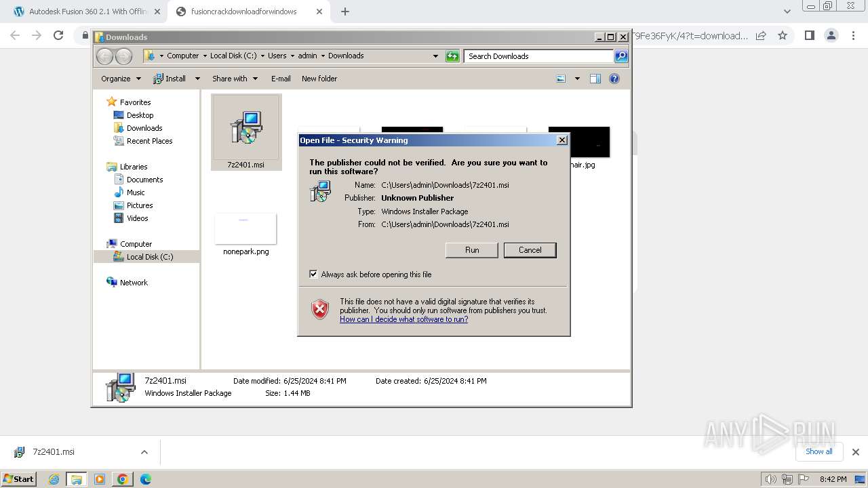
Task: Open the Organize menu in Explorer
Action: (121, 79)
